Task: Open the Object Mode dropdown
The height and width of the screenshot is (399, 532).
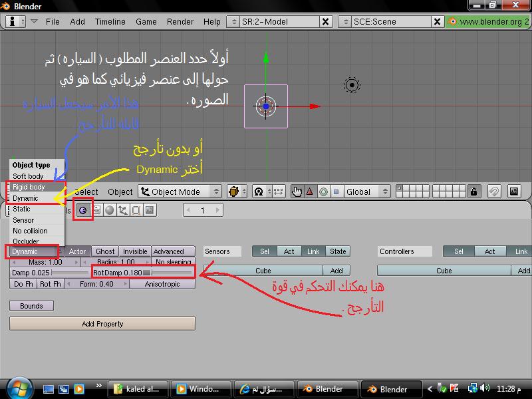Action: (x=180, y=192)
